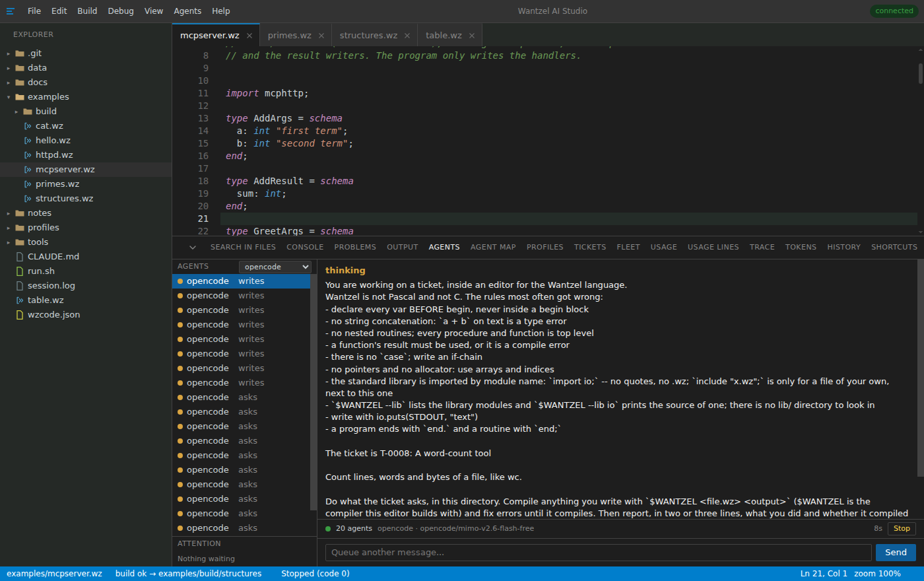Expand the build folder
The image size is (924, 581).
pos(16,112)
